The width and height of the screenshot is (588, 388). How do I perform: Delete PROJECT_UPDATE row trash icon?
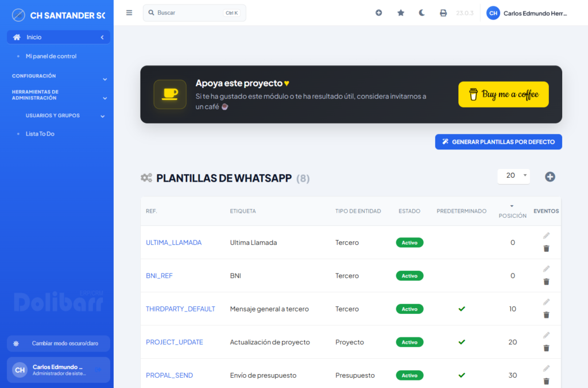point(547,348)
